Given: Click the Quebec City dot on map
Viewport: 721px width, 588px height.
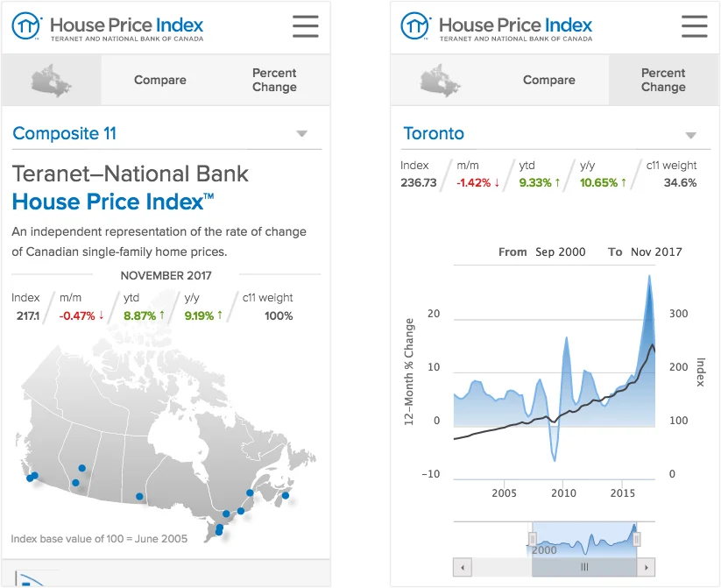Looking at the screenshot, I should click(250, 494).
